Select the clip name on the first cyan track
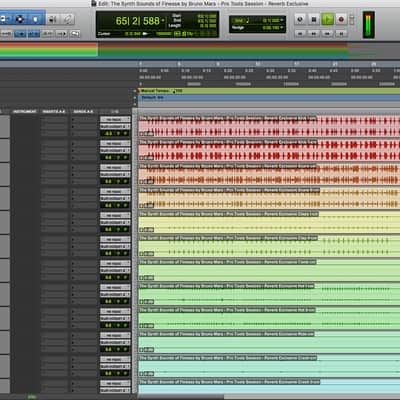 (228, 358)
